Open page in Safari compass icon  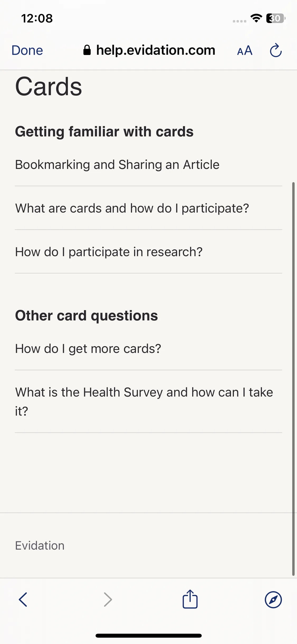point(273,600)
